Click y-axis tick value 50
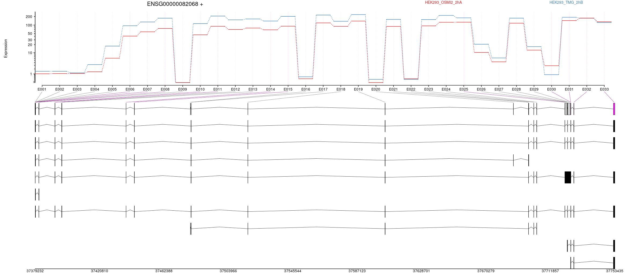 [x=30, y=33]
